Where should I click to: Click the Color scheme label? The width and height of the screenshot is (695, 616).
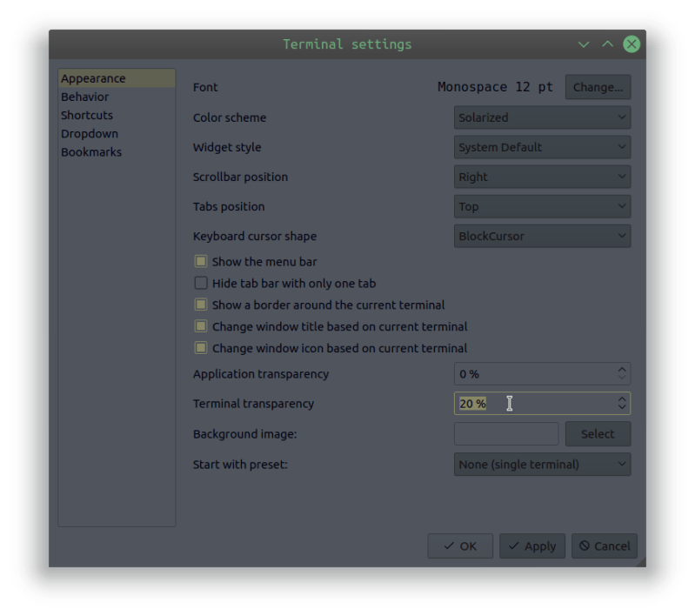click(230, 117)
